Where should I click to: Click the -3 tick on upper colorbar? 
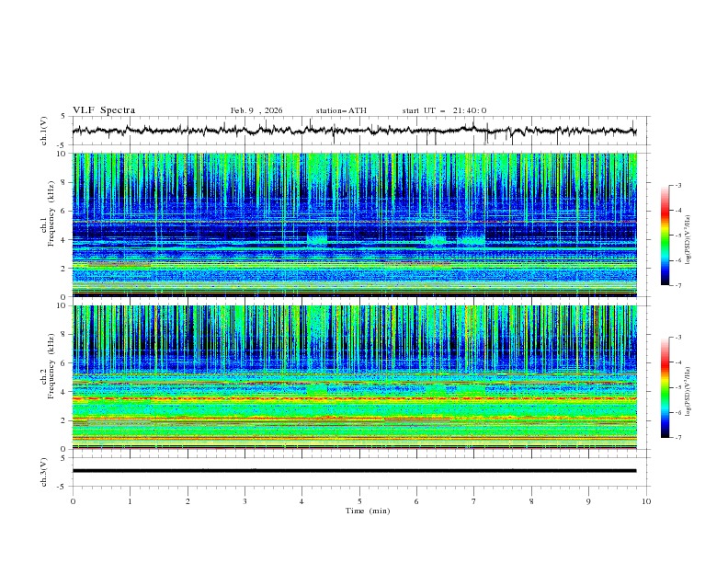coord(678,186)
